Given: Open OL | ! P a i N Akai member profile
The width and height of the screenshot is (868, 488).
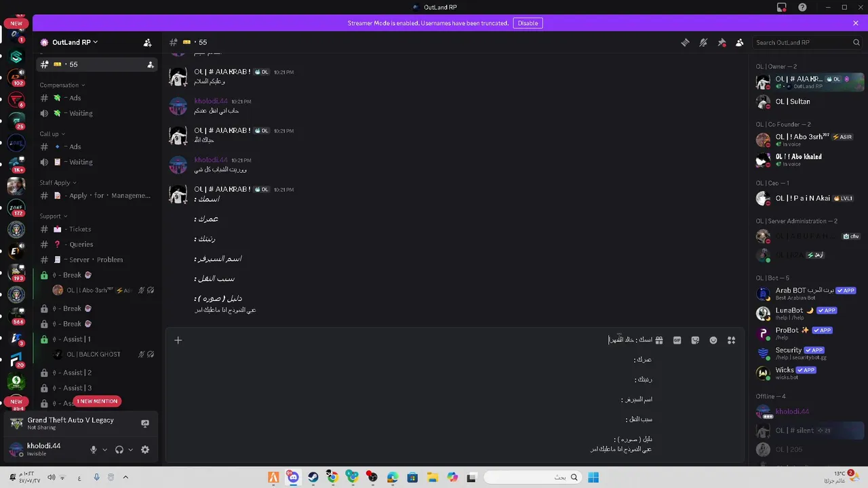Looking at the screenshot, I should click(810, 199).
